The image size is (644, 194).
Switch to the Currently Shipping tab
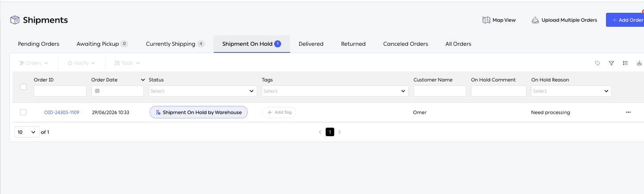(x=175, y=44)
